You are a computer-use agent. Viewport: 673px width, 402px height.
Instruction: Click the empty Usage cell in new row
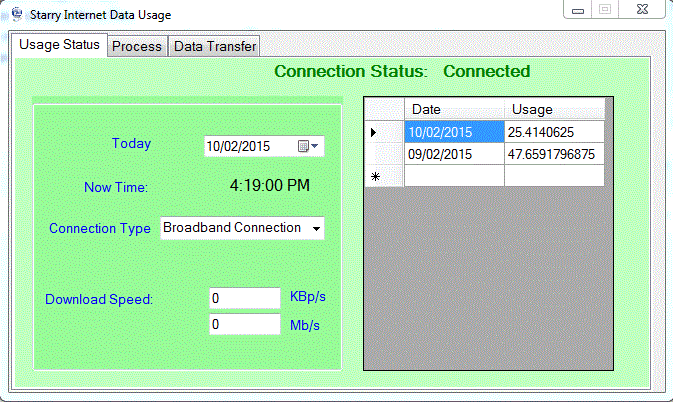click(554, 176)
